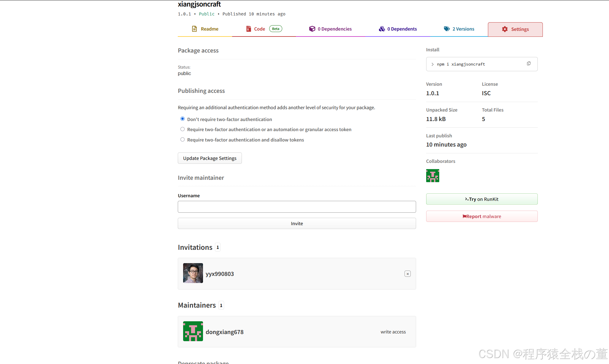The height and width of the screenshot is (364, 609).
Task: Click the npm i xiangjsoncraft command text
Action: coord(461,64)
